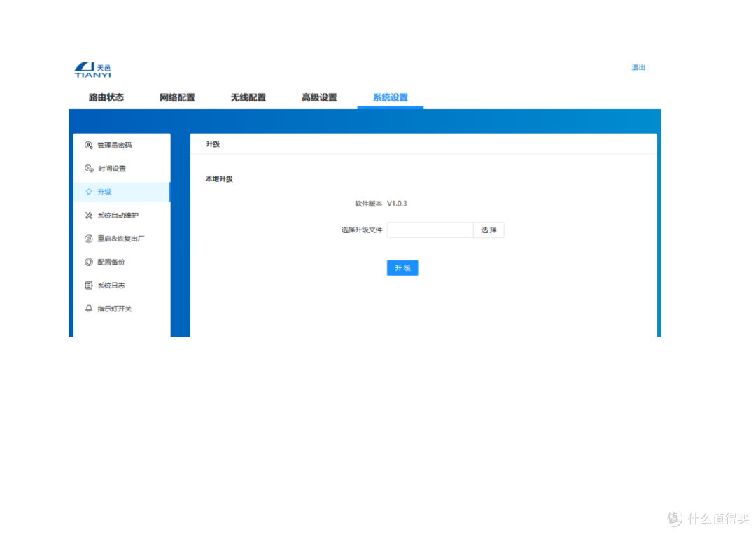Image resolution: width=756 pixels, height=534 pixels.
Task: Open 管理员密码 in the sidebar
Action: 122,145
